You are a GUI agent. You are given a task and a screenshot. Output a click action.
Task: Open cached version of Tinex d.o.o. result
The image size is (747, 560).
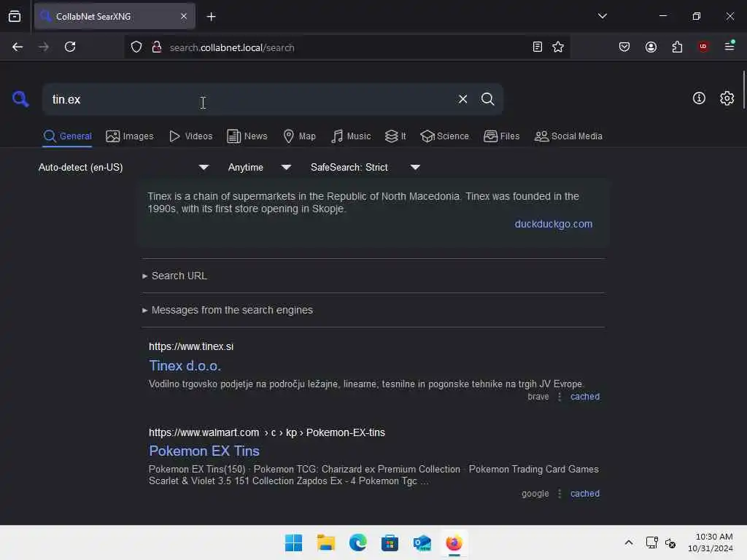(585, 397)
